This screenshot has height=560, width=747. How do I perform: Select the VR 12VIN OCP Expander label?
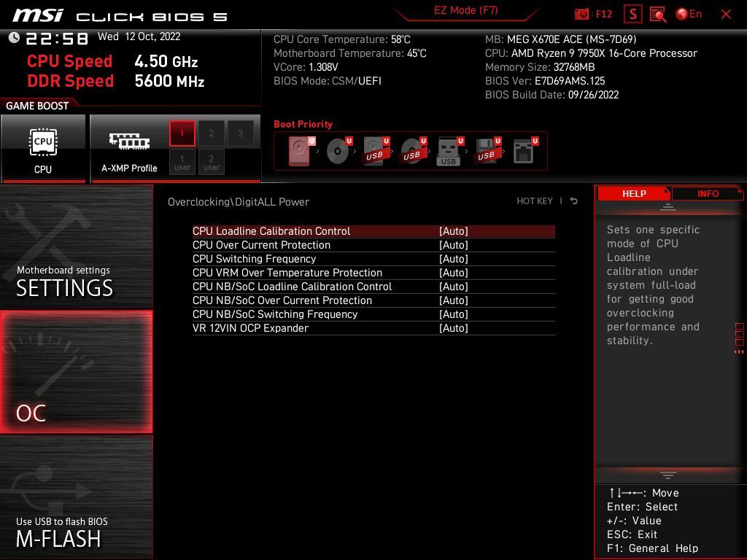tap(250, 327)
